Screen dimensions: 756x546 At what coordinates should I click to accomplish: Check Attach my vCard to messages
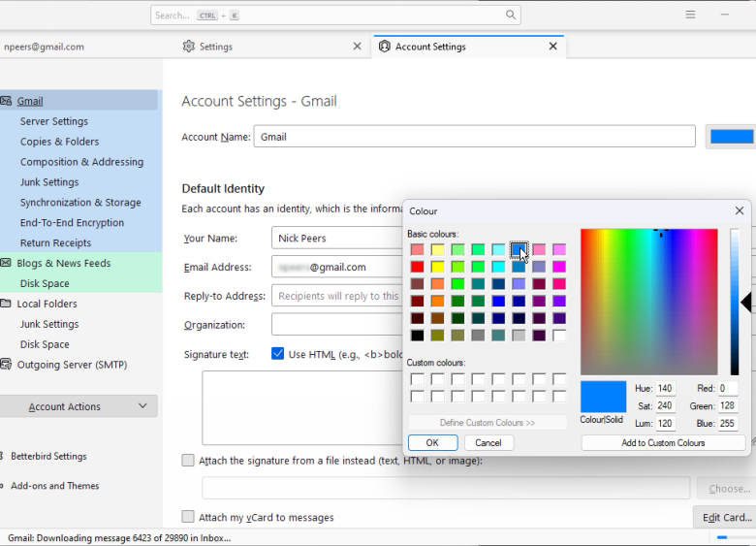(x=188, y=517)
